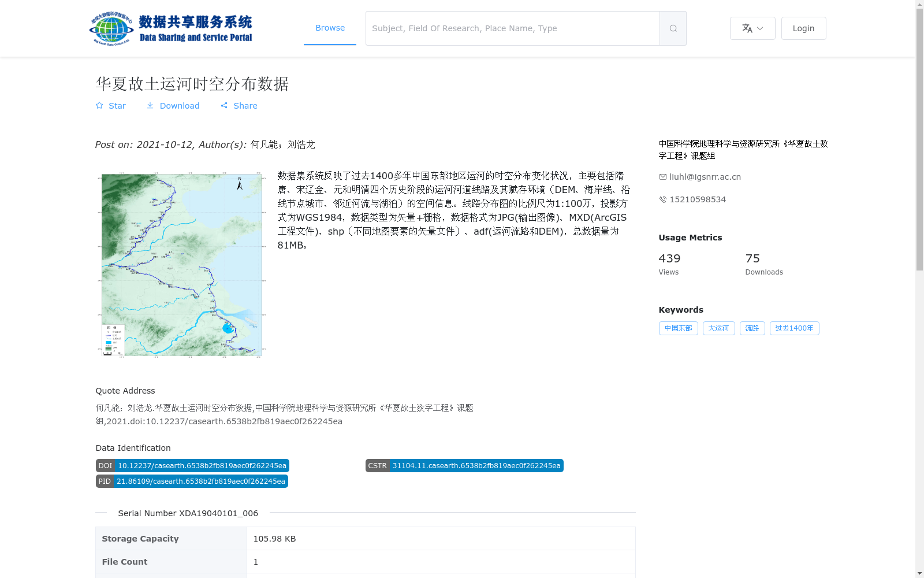The width and height of the screenshot is (924, 578).
Task: Focus the Subject search input field
Action: [513, 28]
